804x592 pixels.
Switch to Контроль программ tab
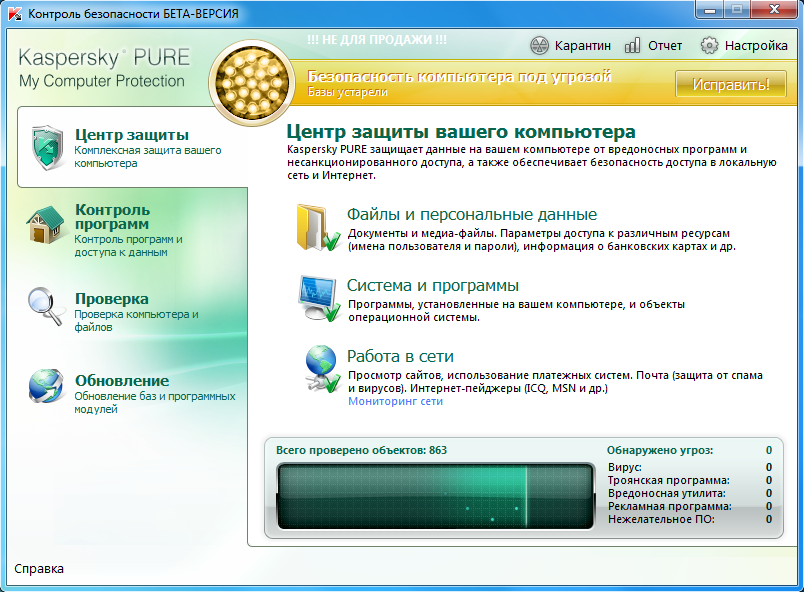132,230
